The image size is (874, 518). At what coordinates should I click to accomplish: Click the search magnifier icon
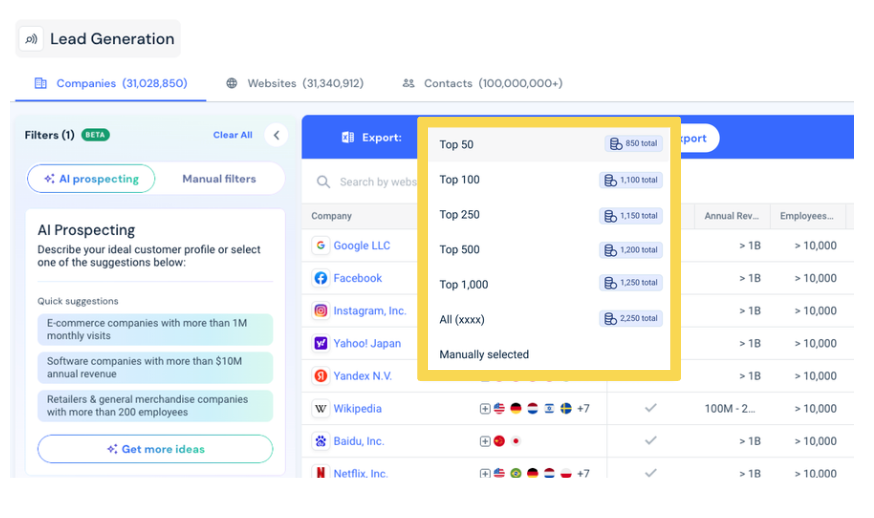(323, 182)
